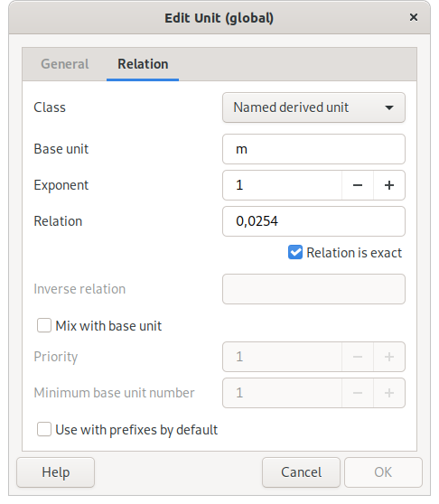Click the Exponent label text
439x504 pixels.
tap(61, 185)
